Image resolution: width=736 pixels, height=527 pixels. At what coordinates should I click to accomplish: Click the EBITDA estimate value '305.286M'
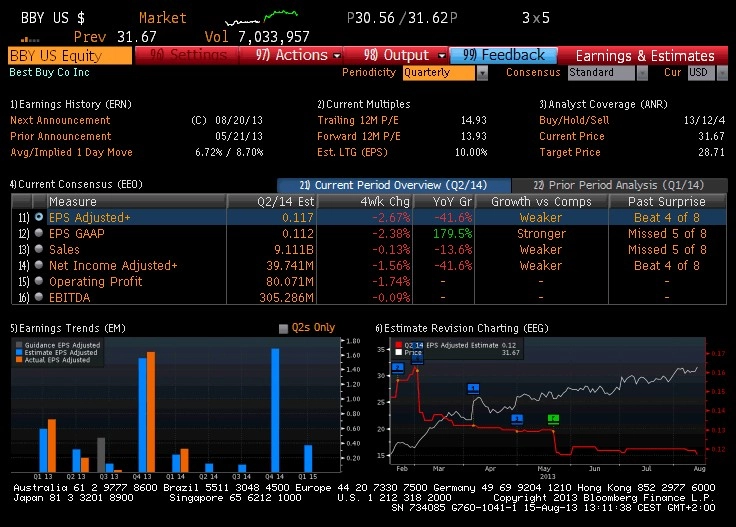(x=286, y=297)
